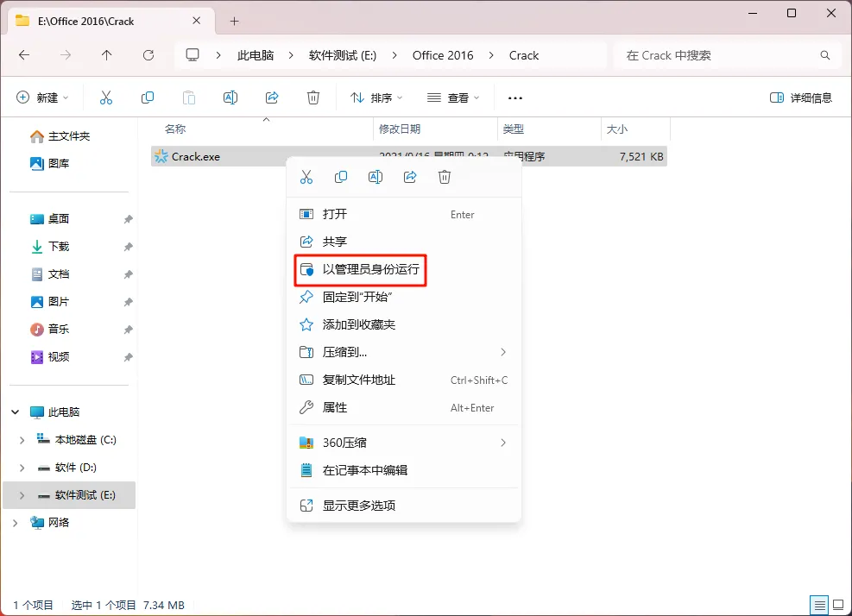Viewport: 852px width, 616px height.
Task: Expand the 网络 tree node
Action: coord(16,523)
